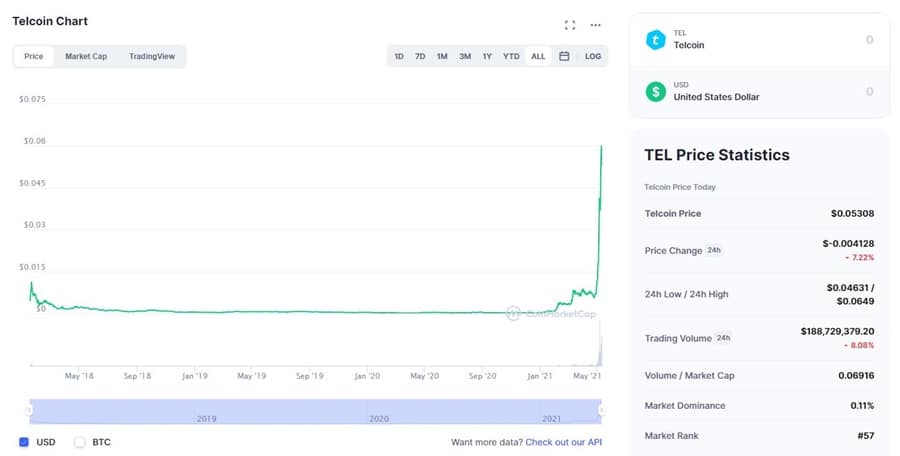Switch to the TradingView tab
The image size is (900, 456).
pyautogui.click(x=152, y=56)
